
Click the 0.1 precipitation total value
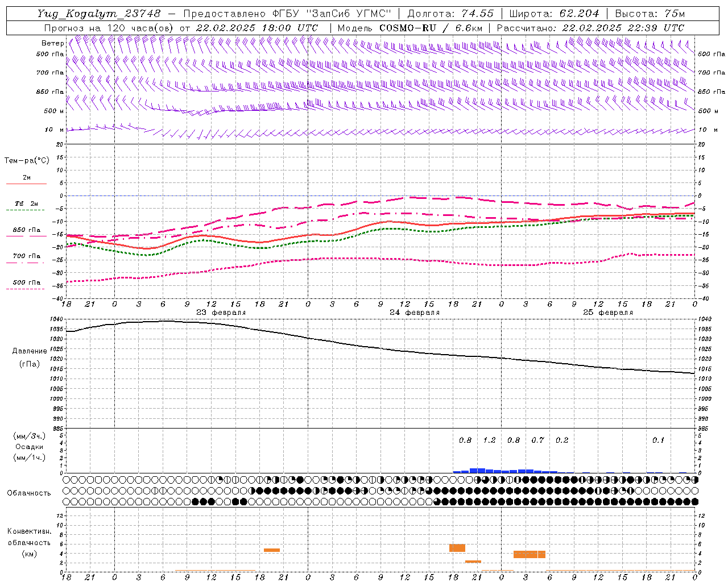click(x=658, y=440)
